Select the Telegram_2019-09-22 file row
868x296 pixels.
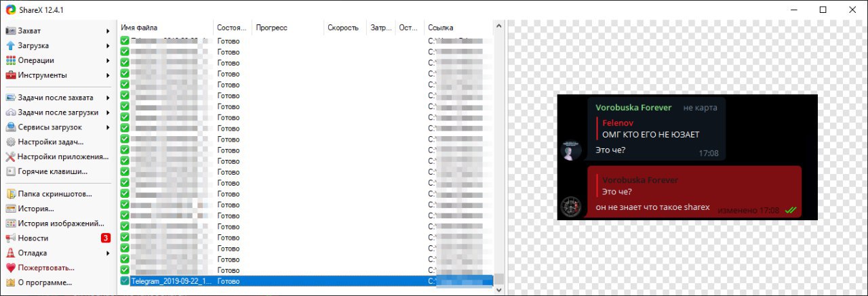306,280
